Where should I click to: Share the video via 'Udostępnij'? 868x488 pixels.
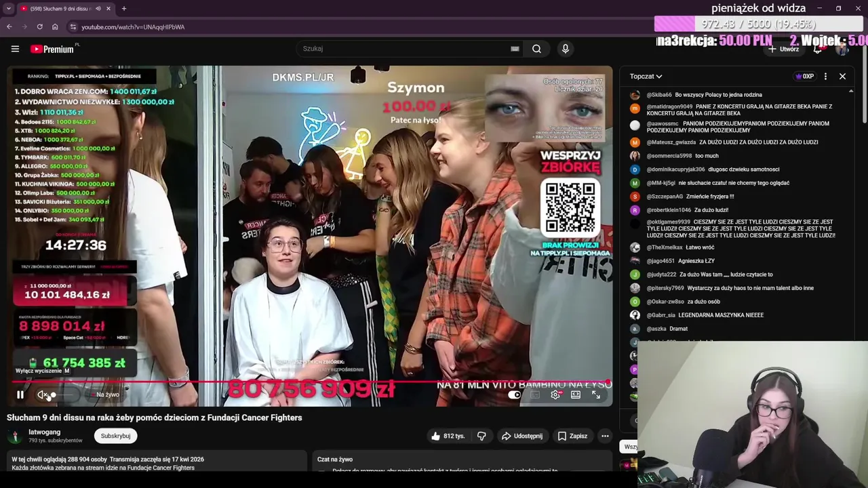point(522,436)
